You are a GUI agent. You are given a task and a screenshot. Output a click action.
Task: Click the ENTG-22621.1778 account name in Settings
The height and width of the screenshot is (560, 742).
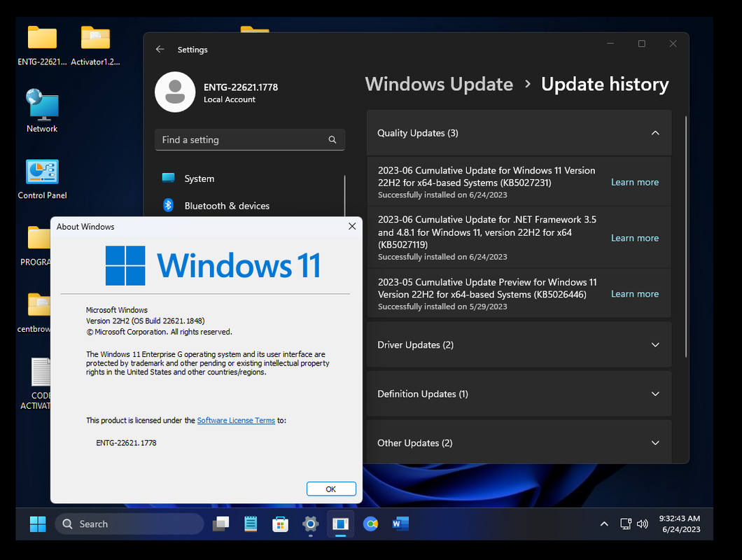pos(241,87)
